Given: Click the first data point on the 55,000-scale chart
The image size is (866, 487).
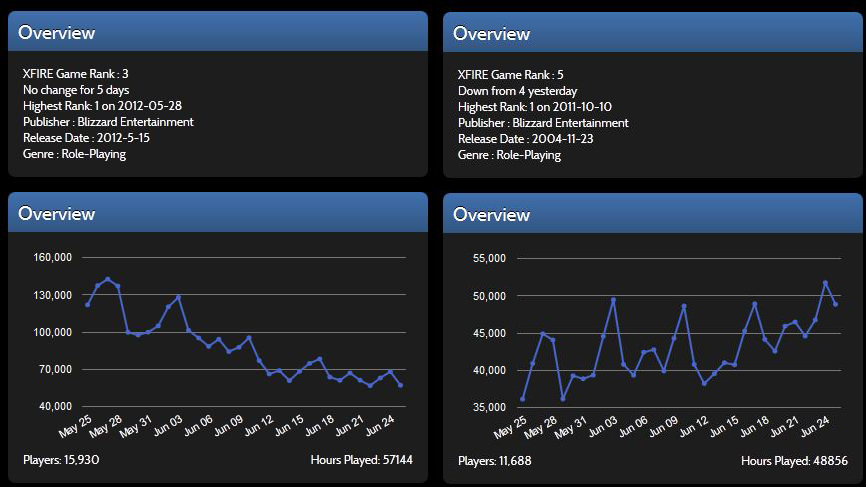Looking at the screenshot, I should coord(522,399).
